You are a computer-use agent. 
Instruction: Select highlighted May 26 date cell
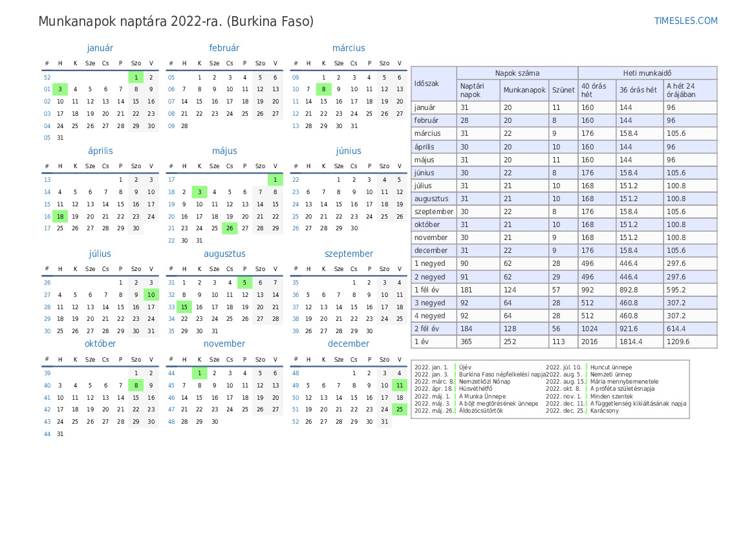pos(230,228)
